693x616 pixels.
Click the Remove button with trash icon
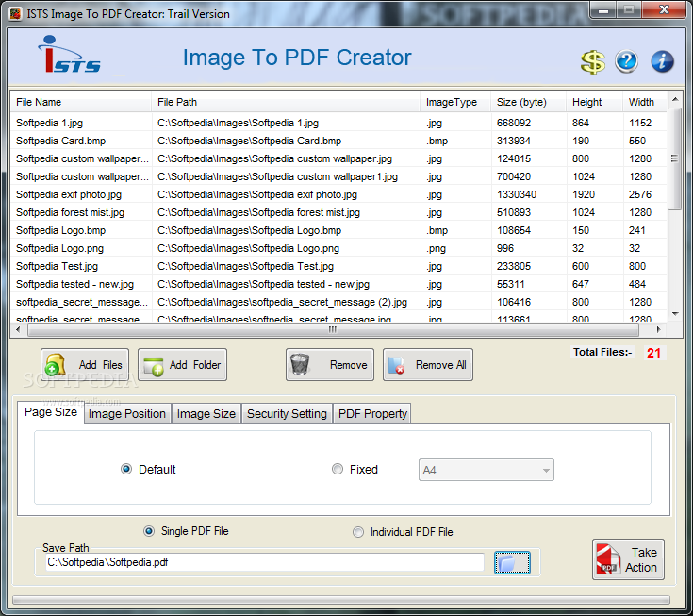pos(330,365)
